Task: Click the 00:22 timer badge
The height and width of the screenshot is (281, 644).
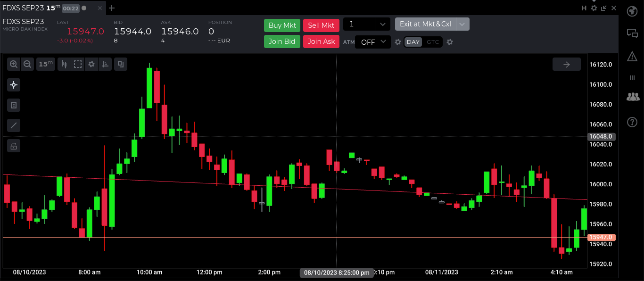Action: tap(71, 8)
